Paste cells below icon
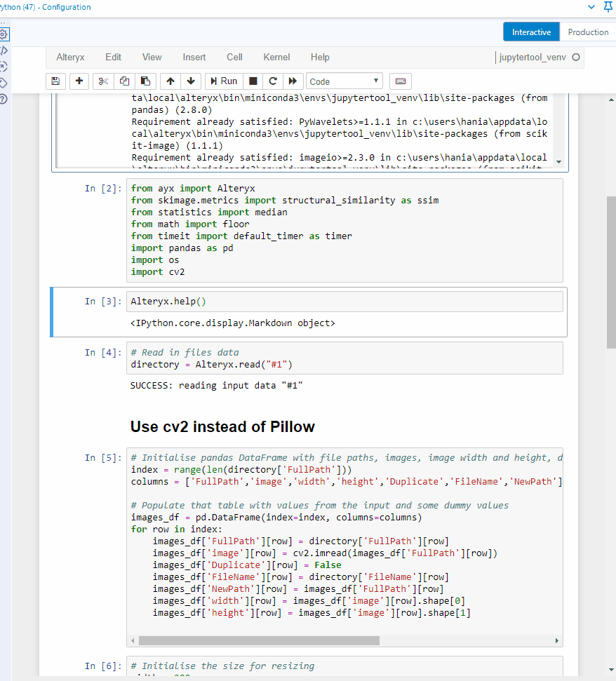616x681 pixels. 145,81
